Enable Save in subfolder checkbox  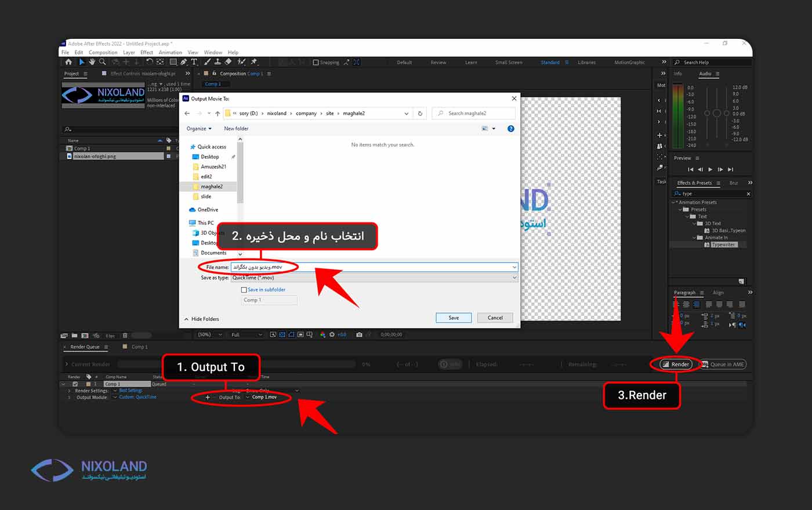tap(244, 290)
